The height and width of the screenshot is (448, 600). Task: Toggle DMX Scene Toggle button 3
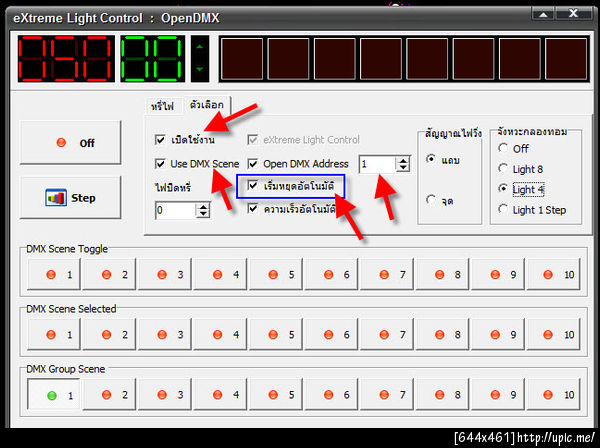point(165,274)
